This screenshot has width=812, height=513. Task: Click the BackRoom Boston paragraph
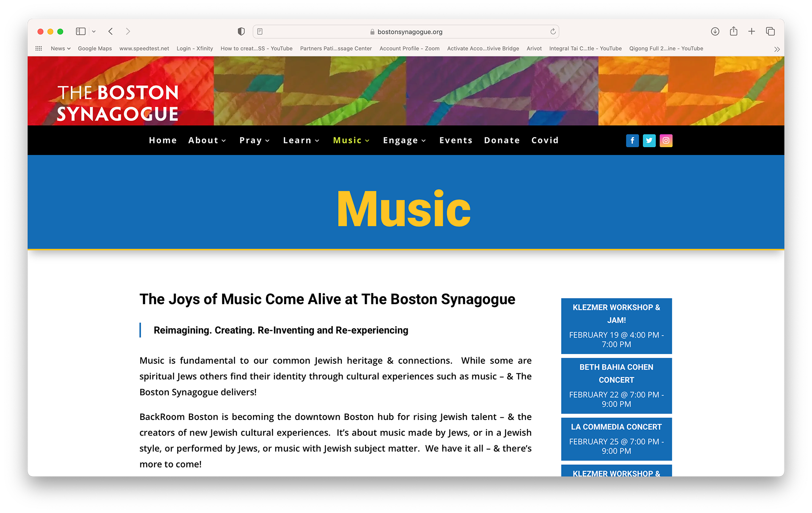(x=335, y=440)
